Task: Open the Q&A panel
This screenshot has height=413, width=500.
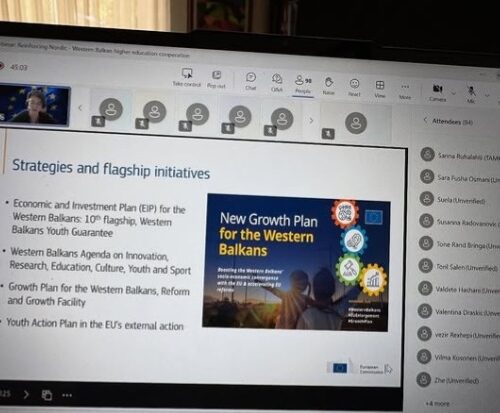Action: (x=277, y=83)
